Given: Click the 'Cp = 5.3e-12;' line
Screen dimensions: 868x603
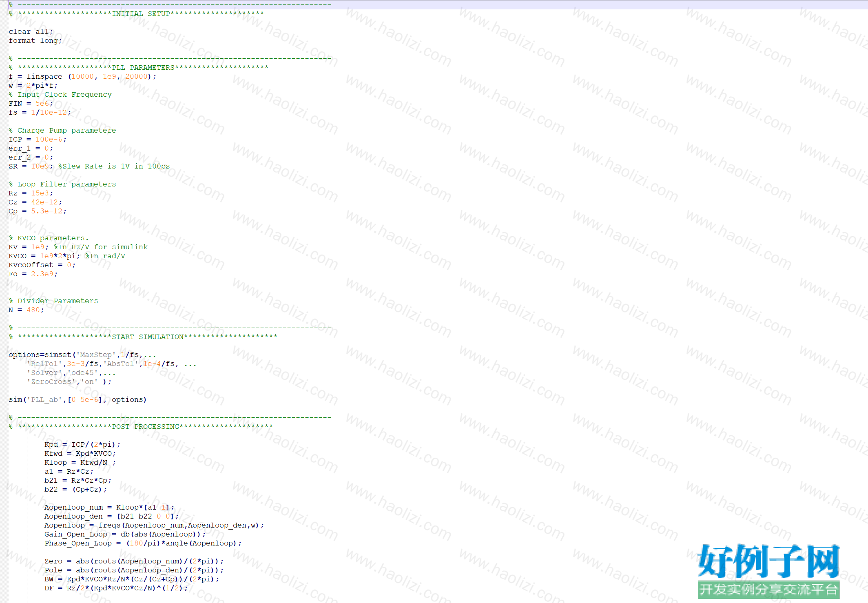Looking at the screenshot, I should tap(38, 211).
